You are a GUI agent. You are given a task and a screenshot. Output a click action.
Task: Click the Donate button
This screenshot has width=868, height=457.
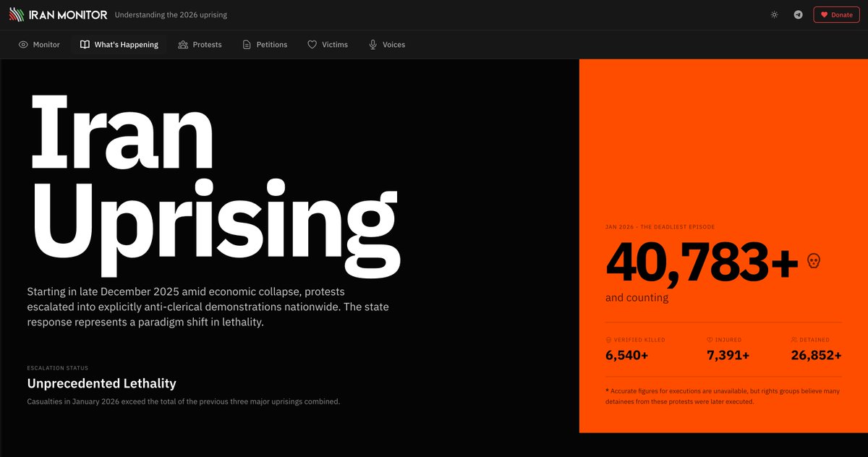(x=836, y=14)
